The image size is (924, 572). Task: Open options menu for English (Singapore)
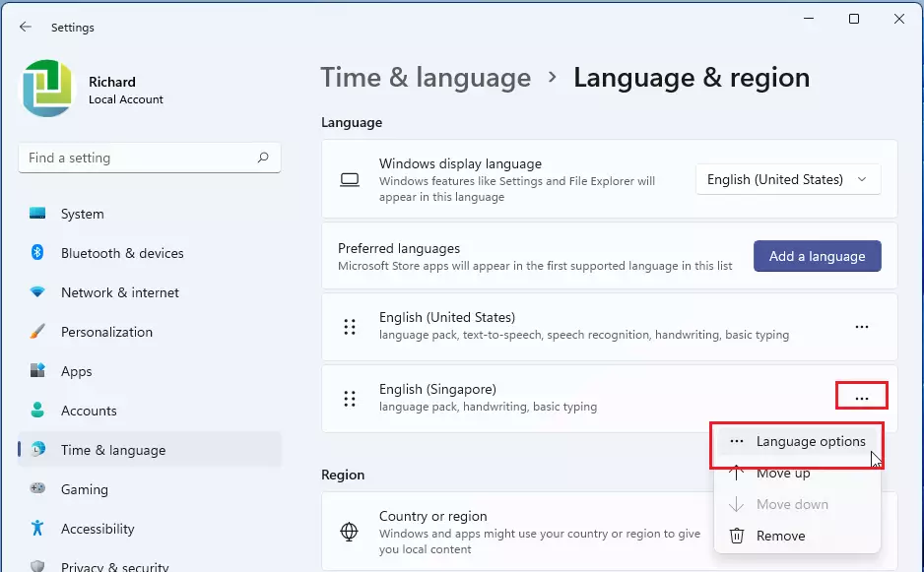tap(862, 396)
